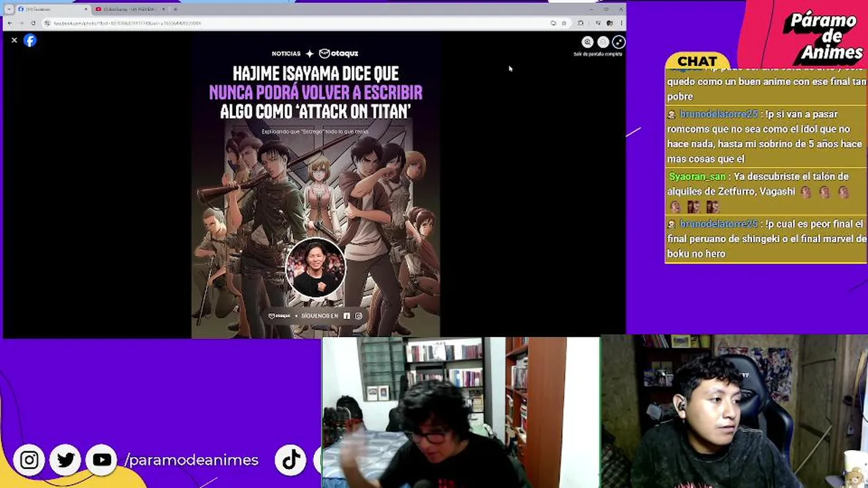Click the Instagram icon in stream overlay
This screenshot has width=868, height=488.
click(29, 460)
